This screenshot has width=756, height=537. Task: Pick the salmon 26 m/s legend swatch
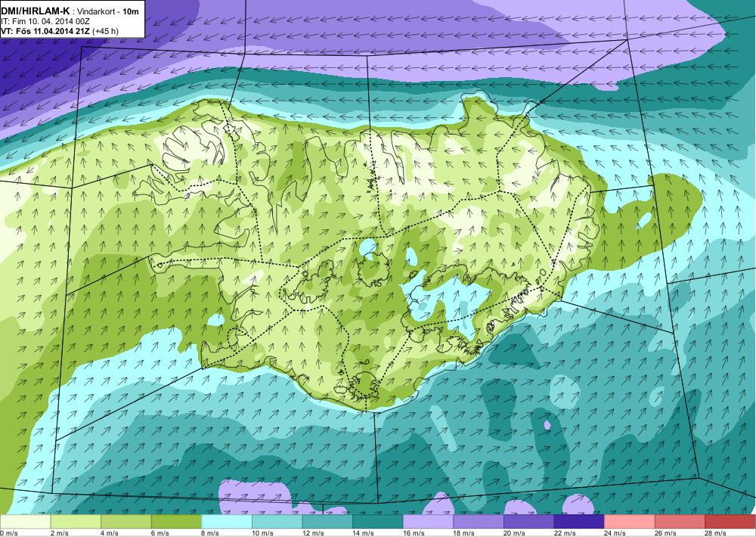tap(680, 522)
